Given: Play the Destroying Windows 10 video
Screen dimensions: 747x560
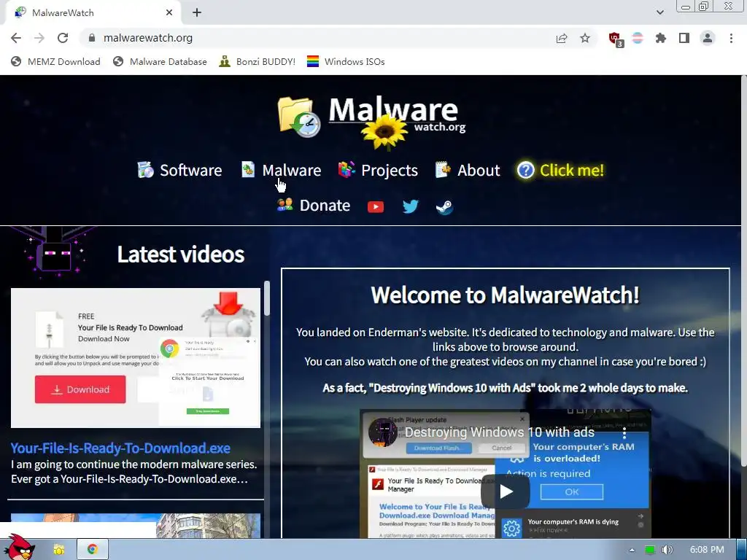Looking at the screenshot, I should pyautogui.click(x=506, y=491).
